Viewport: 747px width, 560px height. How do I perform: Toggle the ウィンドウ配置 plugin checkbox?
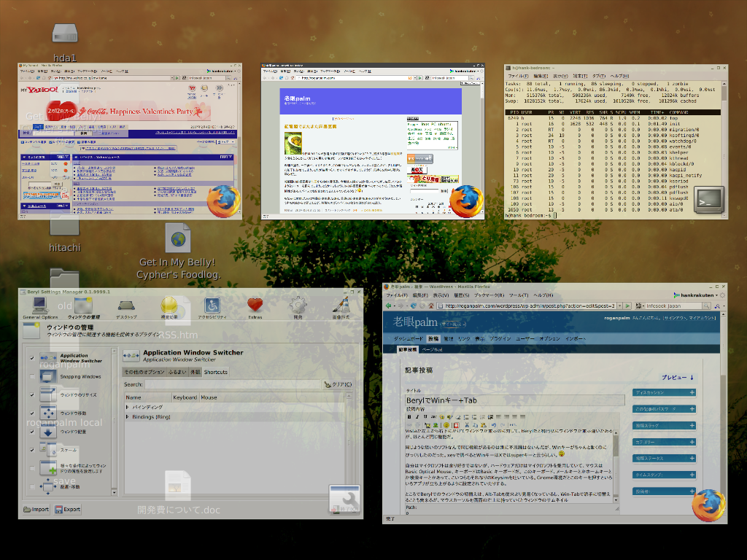pyautogui.click(x=32, y=432)
